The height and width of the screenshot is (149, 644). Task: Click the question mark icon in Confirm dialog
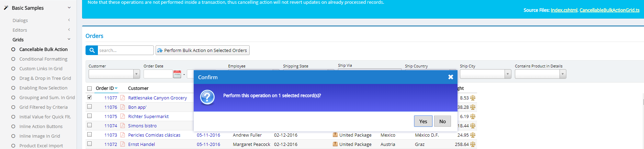point(207,97)
